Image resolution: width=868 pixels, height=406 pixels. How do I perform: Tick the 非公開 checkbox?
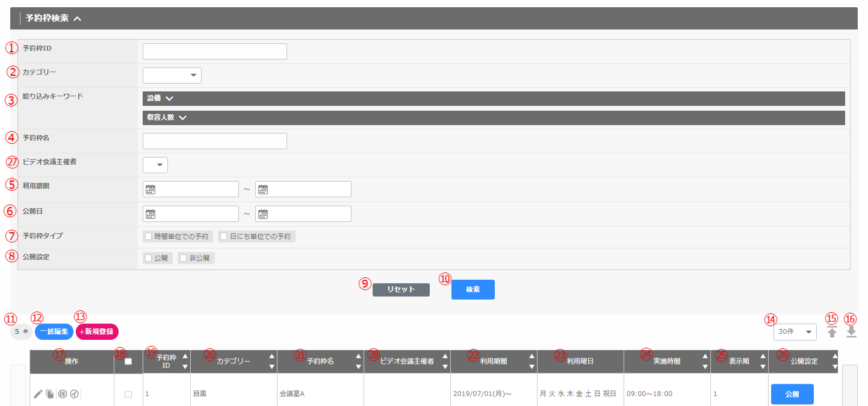[x=184, y=258]
